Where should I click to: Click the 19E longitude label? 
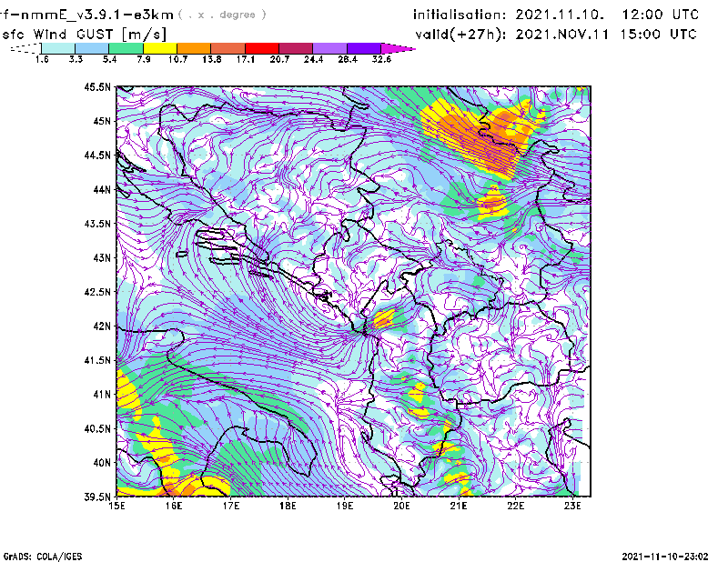pyautogui.click(x=345, y=506)
